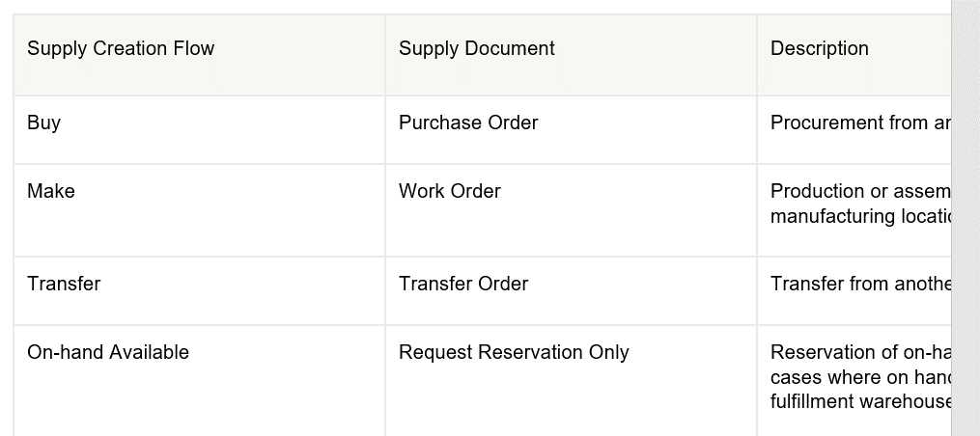The height and width of the screenshot is (436, 980).
Task: Click the 'fulfillment warehouse' text line
Action: [x=860, y=402]
